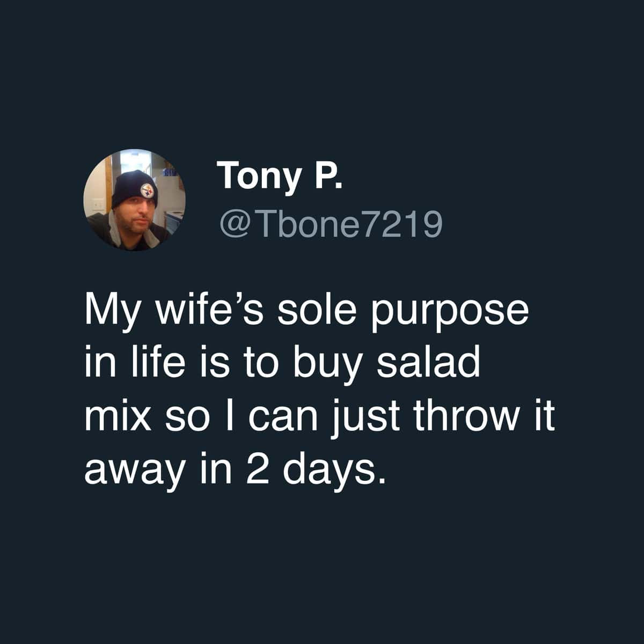
Task: Click the Steelers logo on the beanie
Action: click(x=147, y=190)
